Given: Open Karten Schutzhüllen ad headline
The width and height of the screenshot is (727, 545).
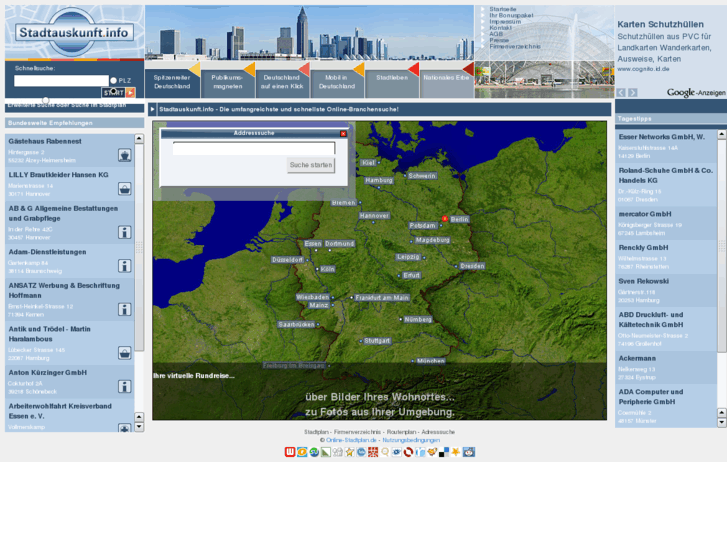Looking at the screenshot, I should tap(660, 24).
